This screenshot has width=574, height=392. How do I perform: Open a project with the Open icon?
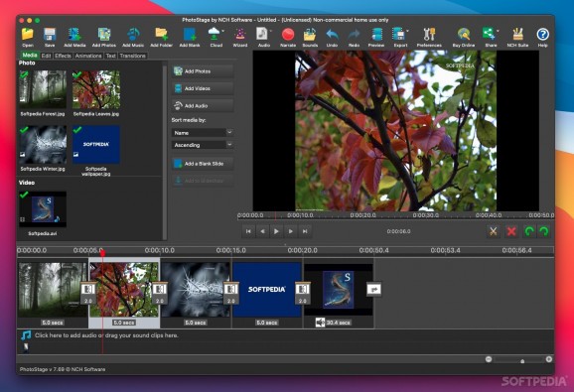coord(28,37)
